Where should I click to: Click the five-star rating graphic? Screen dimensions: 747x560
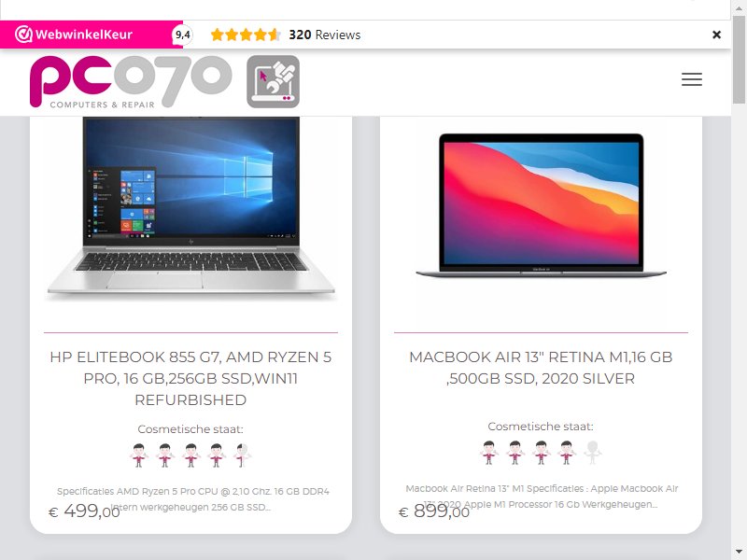[246, 35]
